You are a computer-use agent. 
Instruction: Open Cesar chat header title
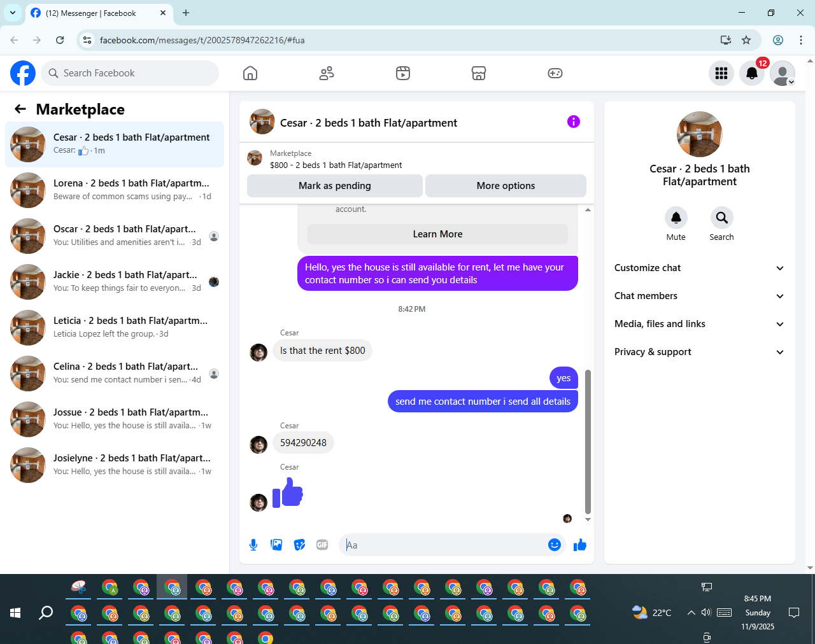coord(369,123)
